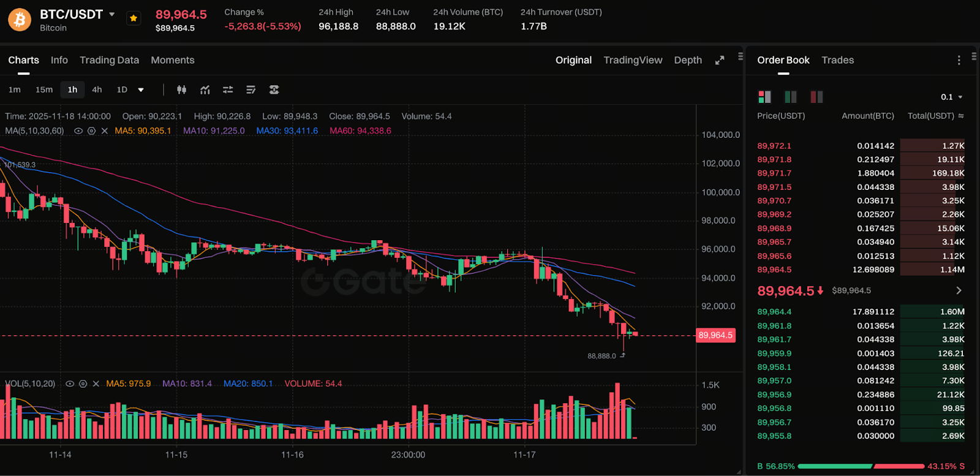The height and width of the screenshot is (476, 980).
Task: Open the more timeframes dropdown arrow
Action: [x=141, y=90]
